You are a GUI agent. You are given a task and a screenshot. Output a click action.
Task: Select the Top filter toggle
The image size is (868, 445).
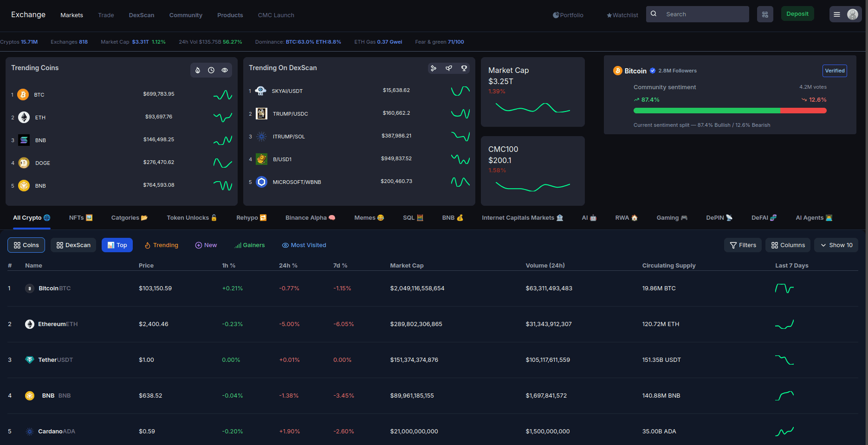[117, 245]
